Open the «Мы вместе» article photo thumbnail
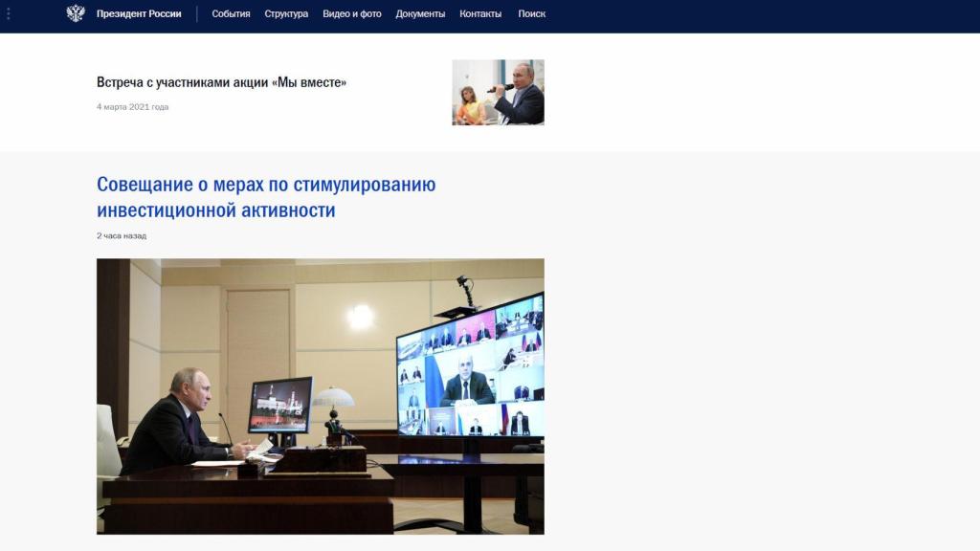This screenshot has height=551, width=980. coord(498,91)
